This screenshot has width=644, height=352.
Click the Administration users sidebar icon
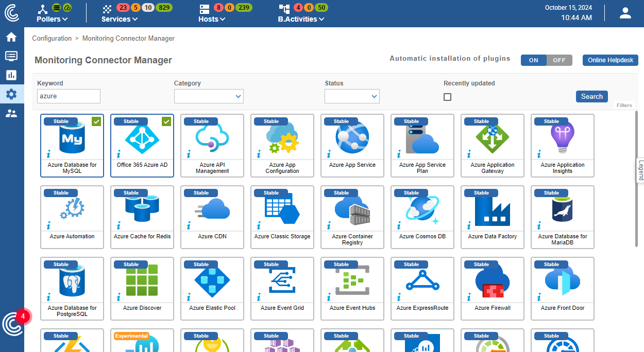[x=11, y=113]
